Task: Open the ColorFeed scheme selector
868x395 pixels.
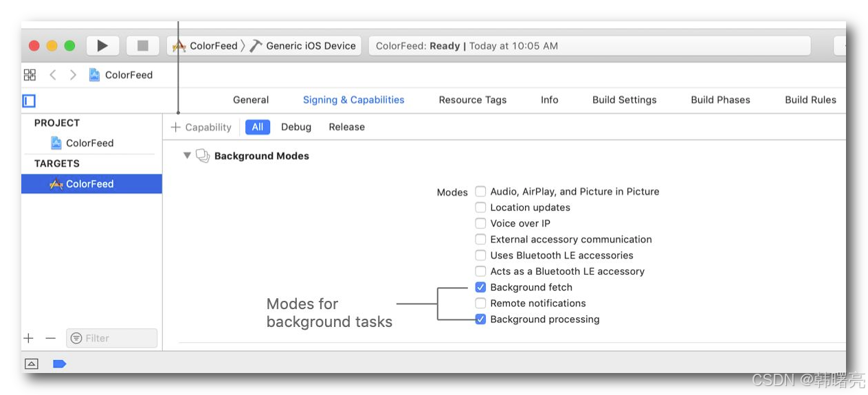Action: pos(205,46)
